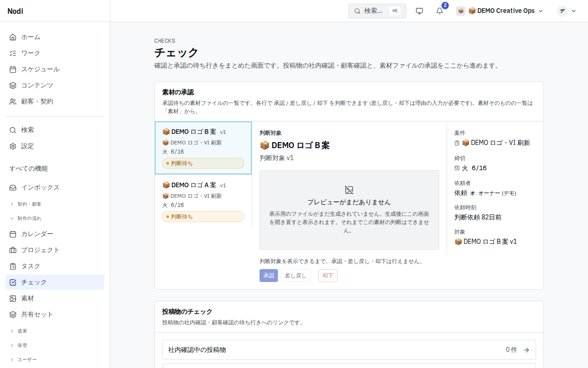
Task: Click the コンテンツ layers icon
Action: pyautogui.click(x=13, y=85)
